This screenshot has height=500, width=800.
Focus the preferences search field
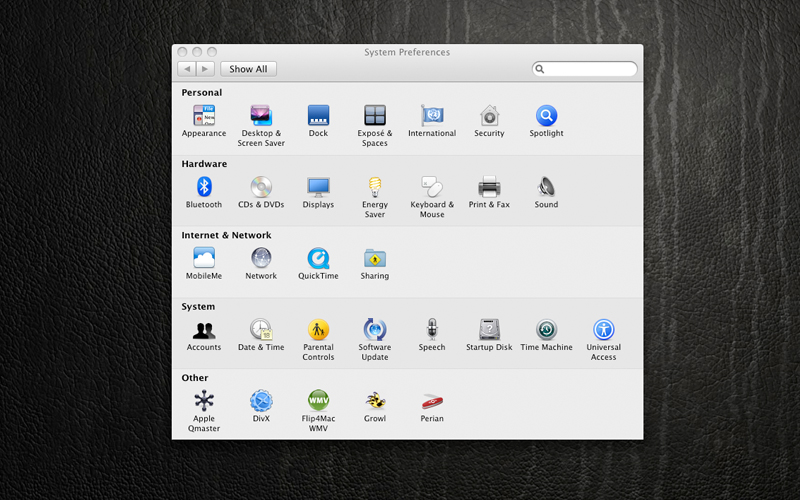(585, 69)
